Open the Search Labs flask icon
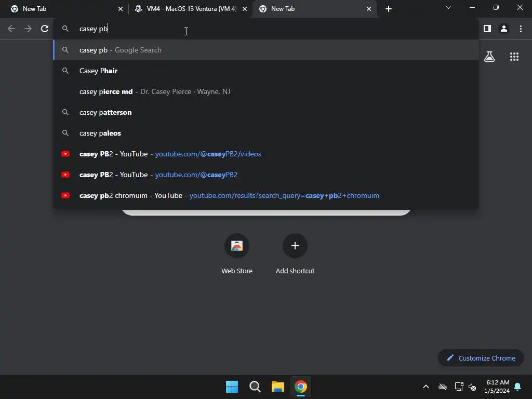 (489, 57)
